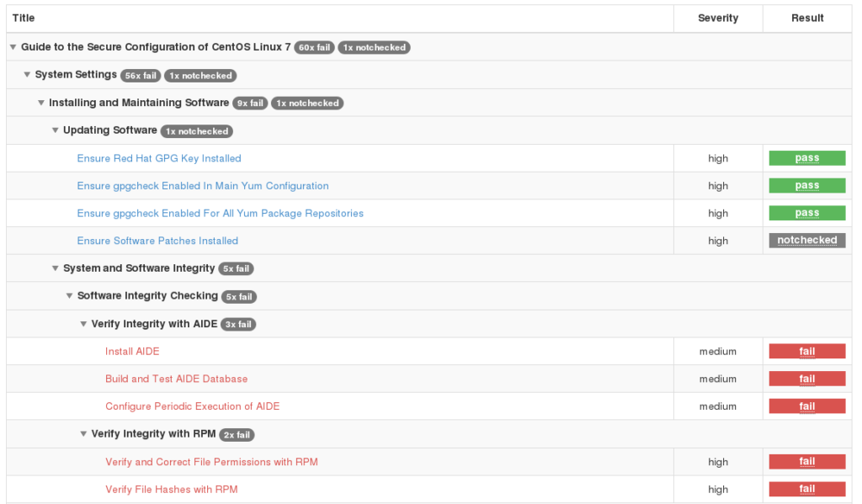Click the Result column header

pyautogui.click(x=807, y=19)
